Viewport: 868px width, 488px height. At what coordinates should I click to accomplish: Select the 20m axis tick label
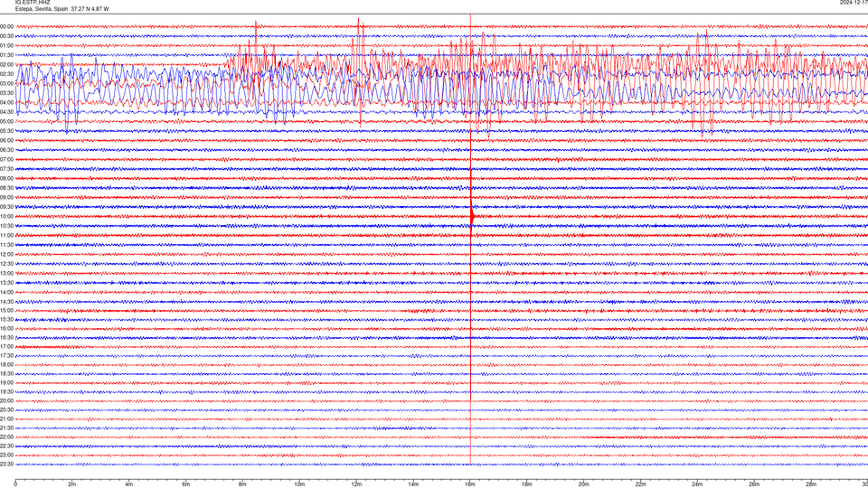click(583, 484)
